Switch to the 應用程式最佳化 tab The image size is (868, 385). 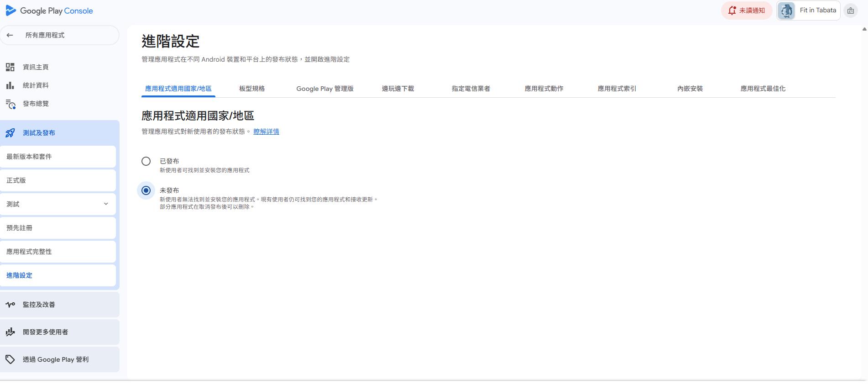763,89
